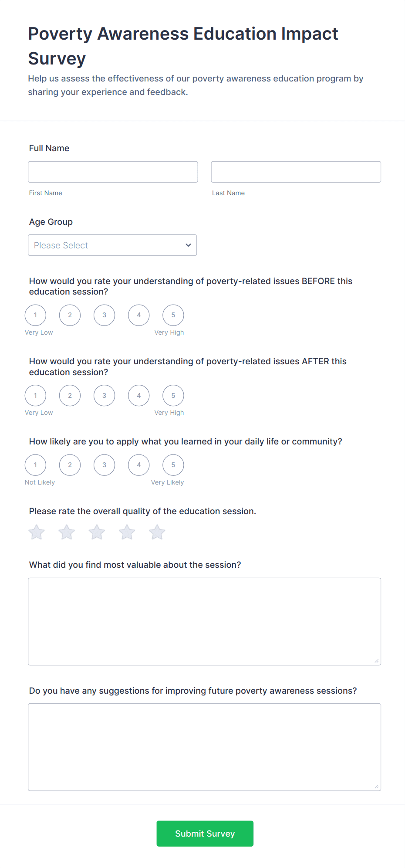
Task: Click the most valuable feedback text area
Action: pyautogui.click(x=204, y=621)
